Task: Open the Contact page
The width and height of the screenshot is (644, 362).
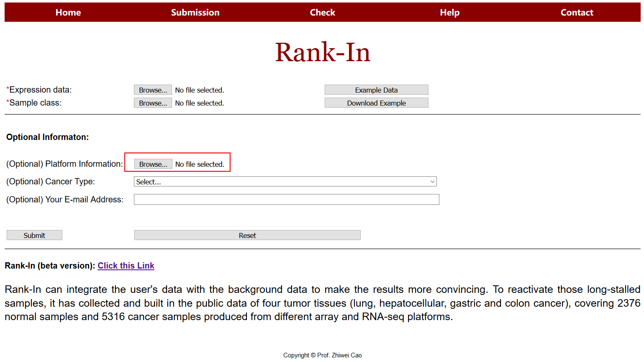Action: (577, 13)
